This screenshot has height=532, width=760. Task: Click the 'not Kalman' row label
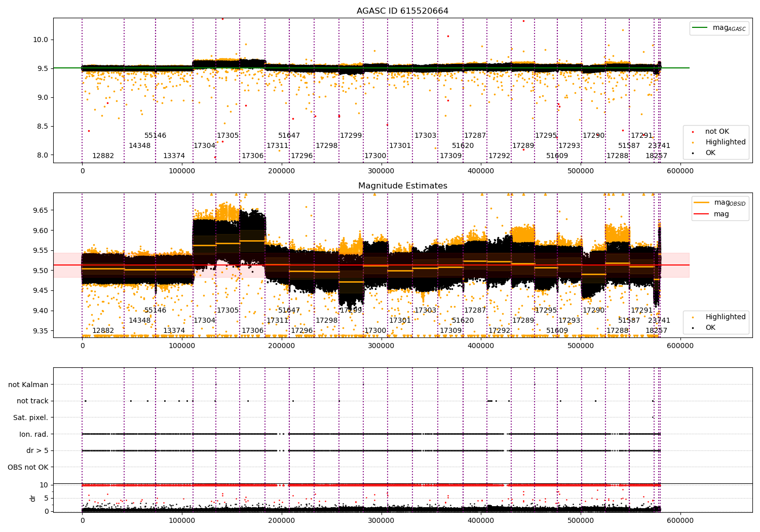pyautogui.click(x=28, y=385)
